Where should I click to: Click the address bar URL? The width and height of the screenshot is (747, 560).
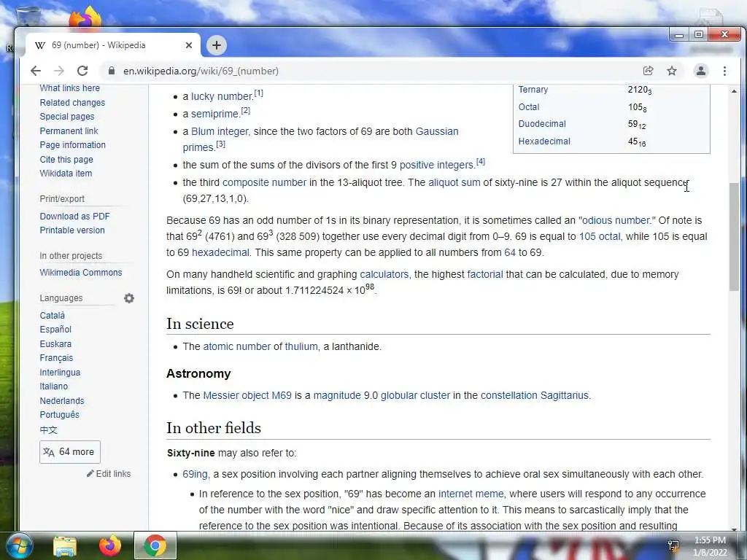(x=201, y=71)
